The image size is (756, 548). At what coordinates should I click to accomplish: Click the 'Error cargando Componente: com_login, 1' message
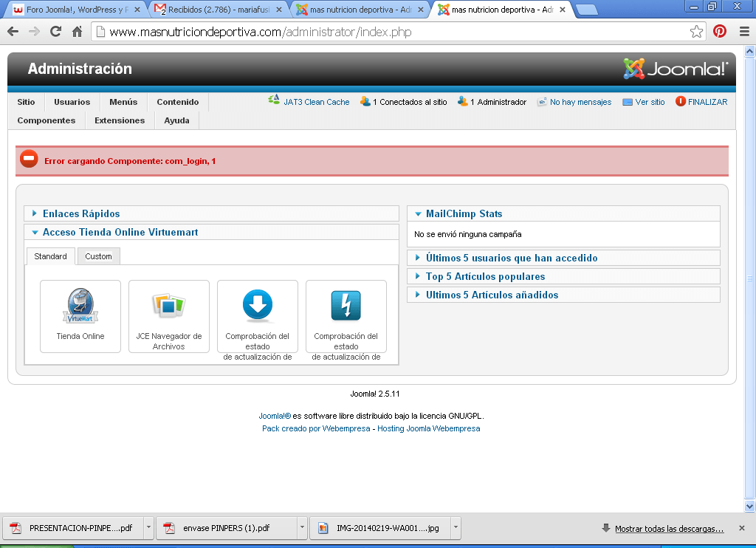(x=130, y=161)
